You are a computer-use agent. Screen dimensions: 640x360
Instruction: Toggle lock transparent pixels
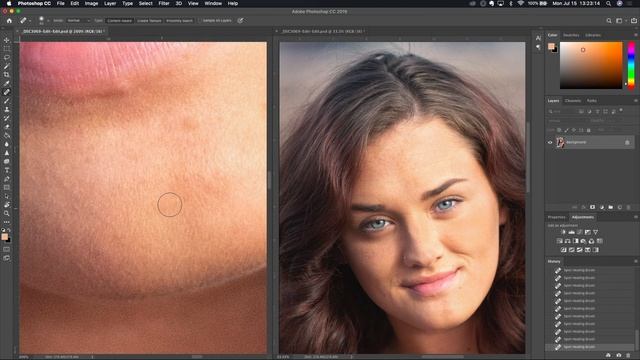(559, 130)
